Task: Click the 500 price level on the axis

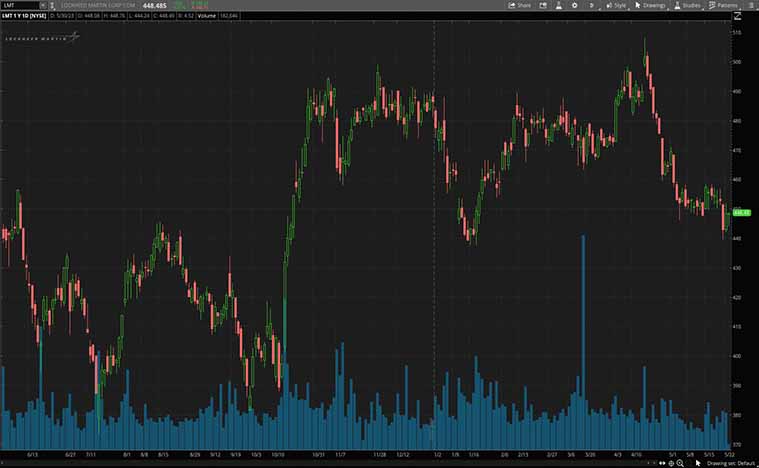Action: 737,62
